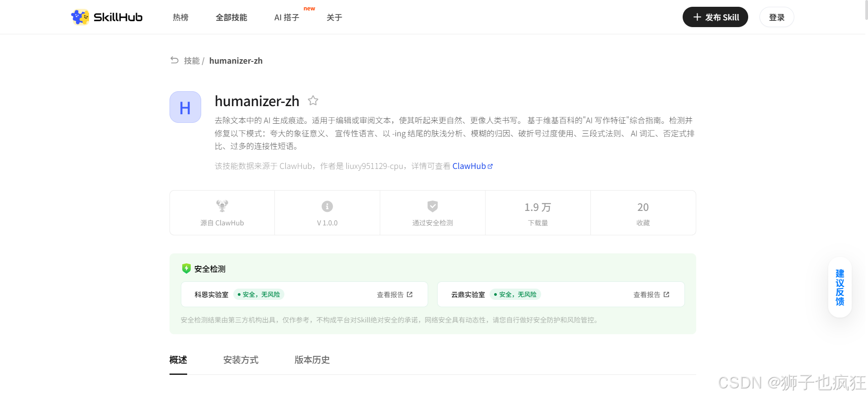View 云鼎实验室 security report
Screen dimensions: 868x397
tap(651, 294)
